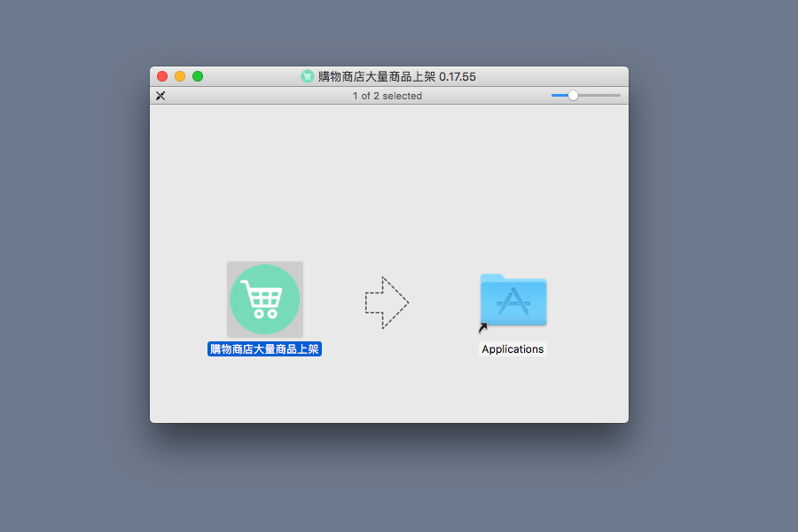The height and width of the screenshot is (532, 798).
Task: Minimize the window using the yellow button
Action: point(180,76)
